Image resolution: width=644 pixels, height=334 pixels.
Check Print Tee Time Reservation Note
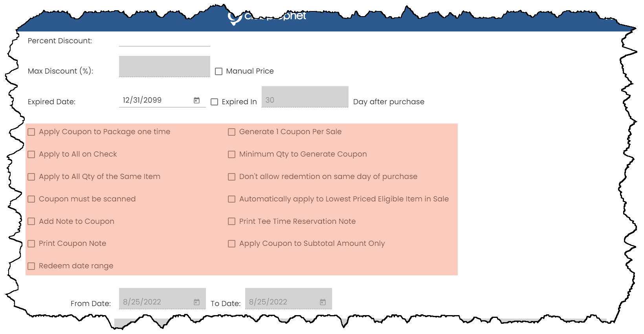(x=232, y=221)
